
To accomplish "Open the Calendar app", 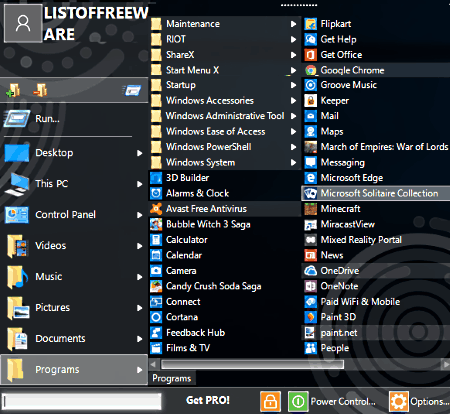I will (225, 255).
